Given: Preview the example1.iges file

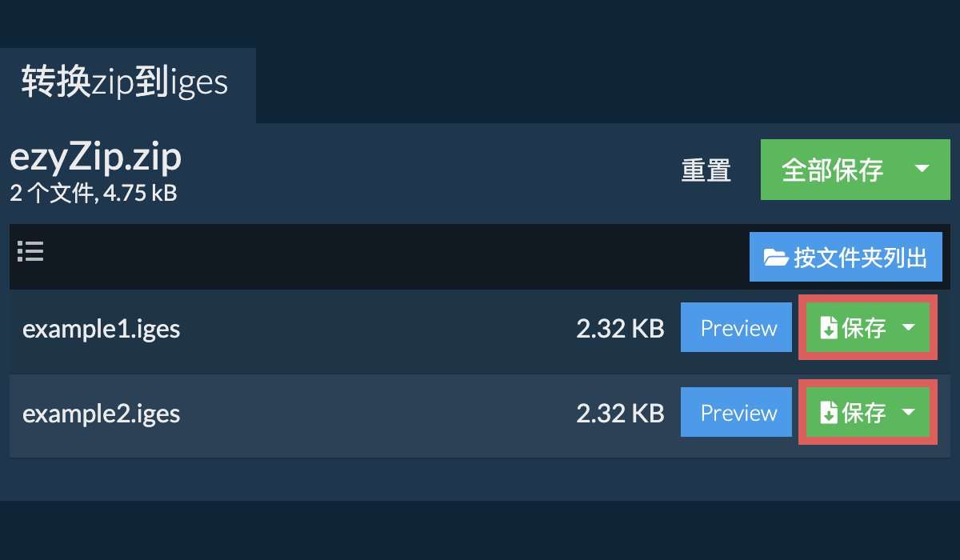Looking at the screenshot, I should pyautogui.click(x=738, y=328).
